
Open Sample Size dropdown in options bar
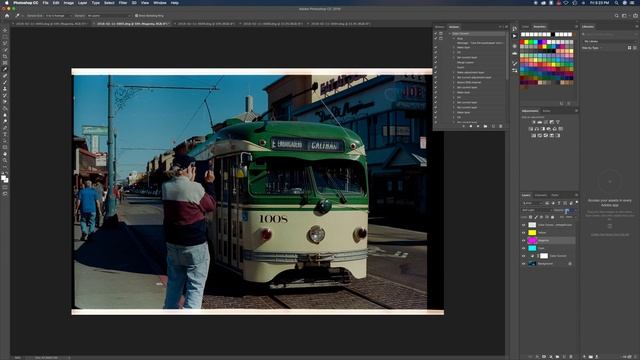pos(58,16)
